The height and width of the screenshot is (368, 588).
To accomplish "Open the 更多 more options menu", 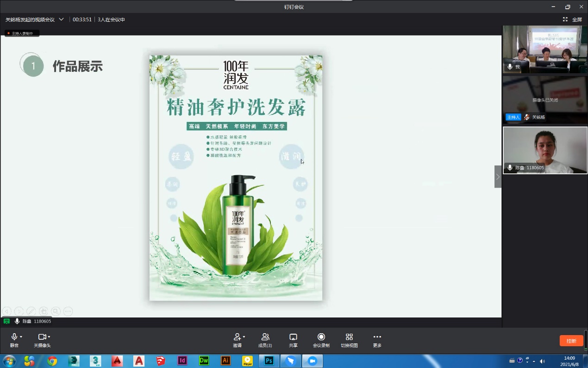I will 377,340.
